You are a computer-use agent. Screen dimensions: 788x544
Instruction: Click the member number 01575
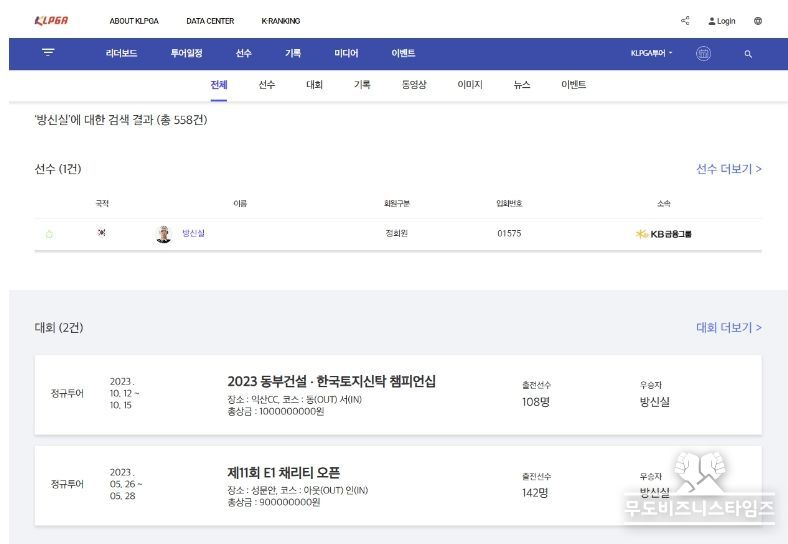click(509, 233)
